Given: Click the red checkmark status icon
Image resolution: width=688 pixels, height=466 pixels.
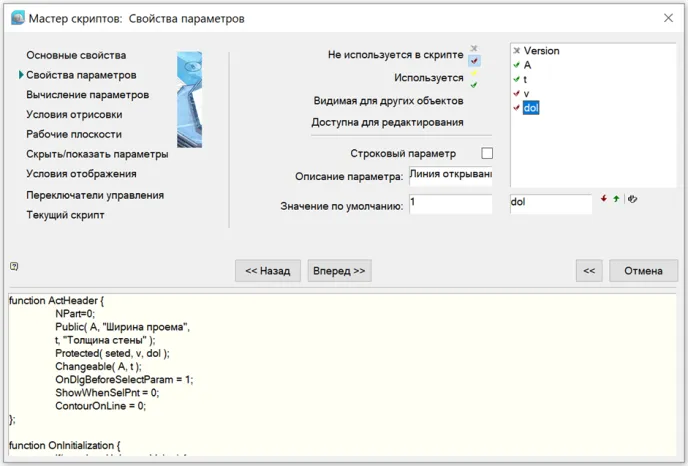Looking at the screenshot, I should 474,61.
